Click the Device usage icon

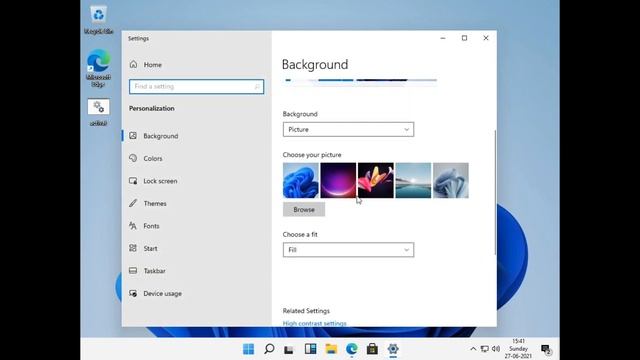point(133,293)
